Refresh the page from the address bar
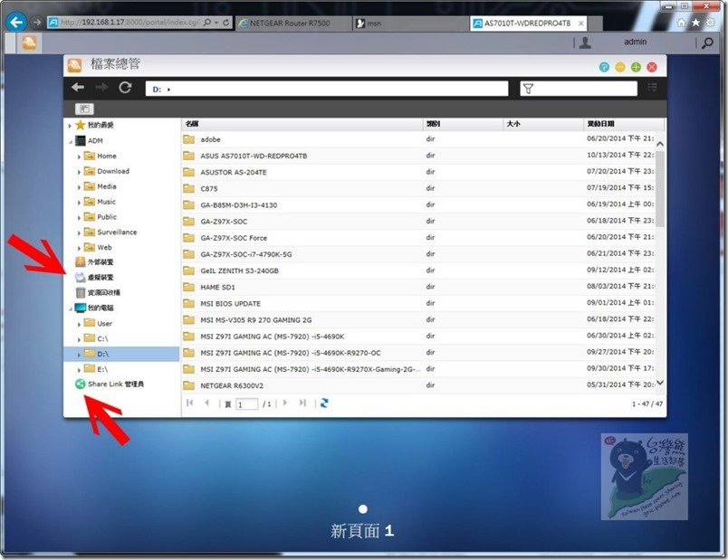The width and height of the screenshot is (728, 560). 226,23
